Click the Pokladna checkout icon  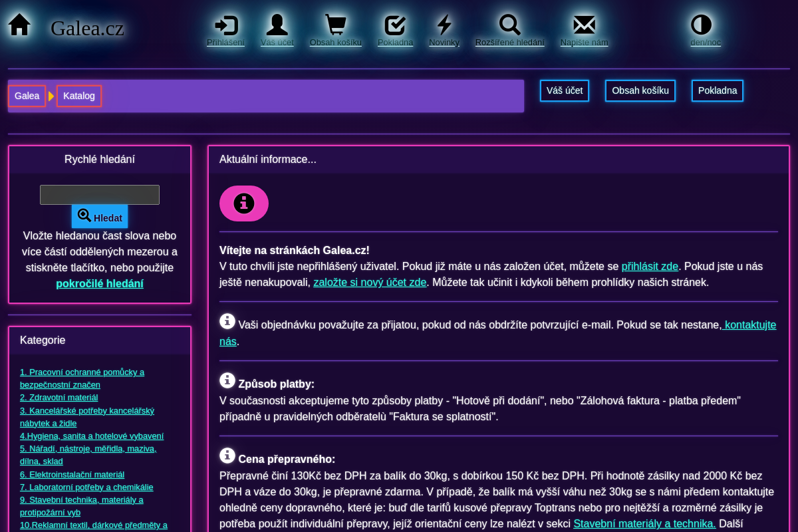395,25
